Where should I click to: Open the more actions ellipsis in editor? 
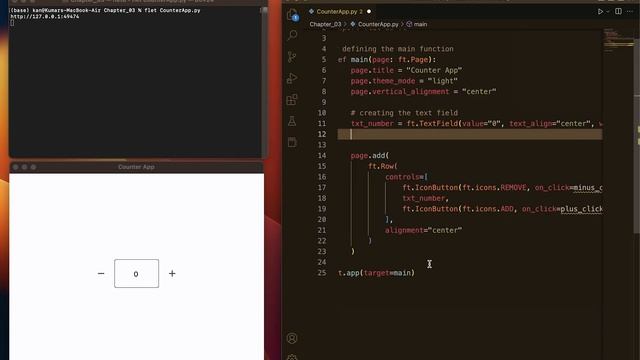630,11
